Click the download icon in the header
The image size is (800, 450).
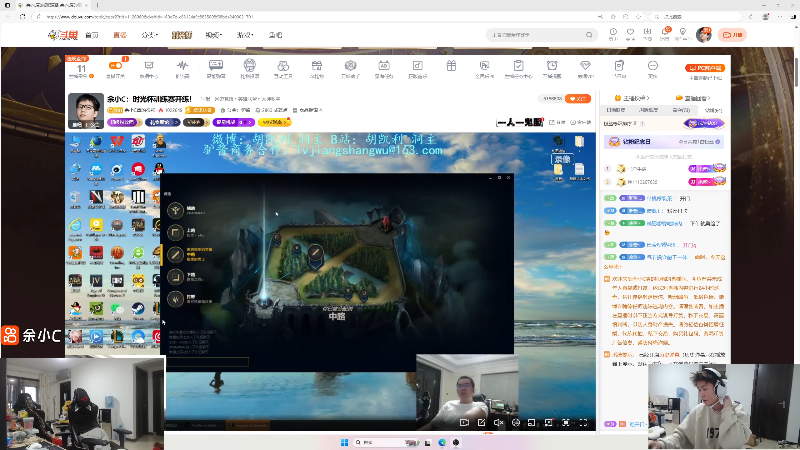647,32
